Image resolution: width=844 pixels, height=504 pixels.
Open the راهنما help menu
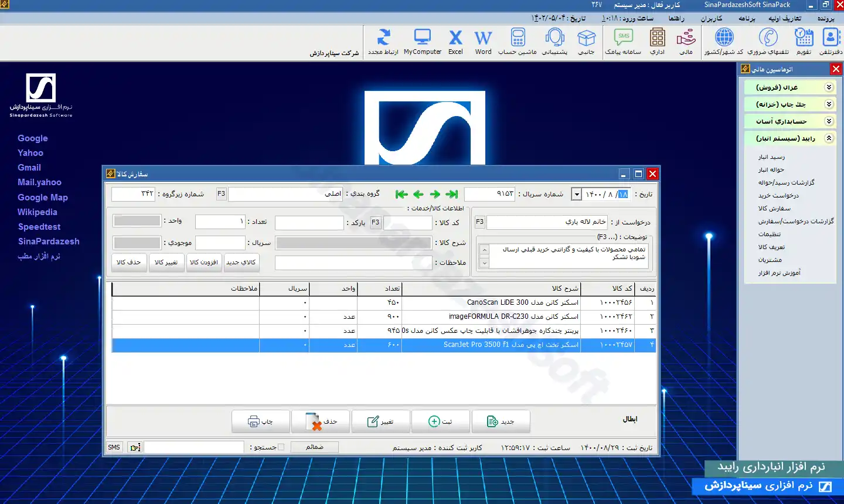point(676,19)
